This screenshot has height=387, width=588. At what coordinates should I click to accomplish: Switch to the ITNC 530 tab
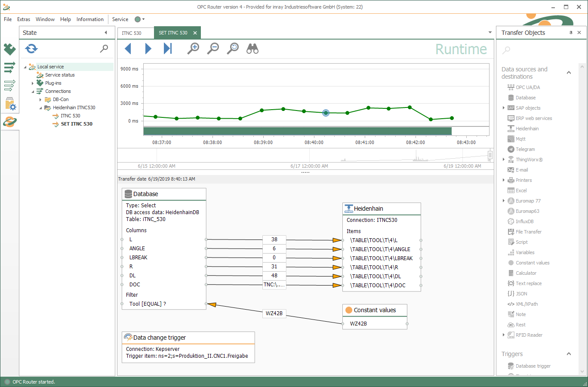coord(132,33)
